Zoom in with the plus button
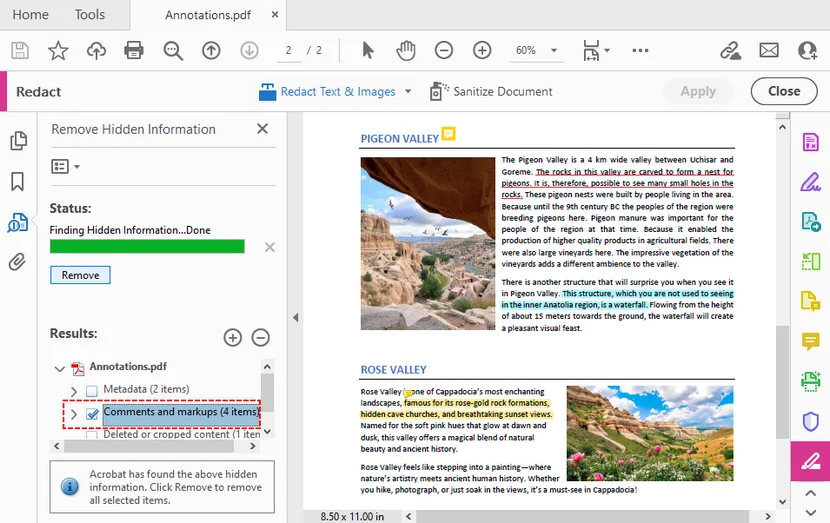Screen dimensions: 830x523 [482, 51]
